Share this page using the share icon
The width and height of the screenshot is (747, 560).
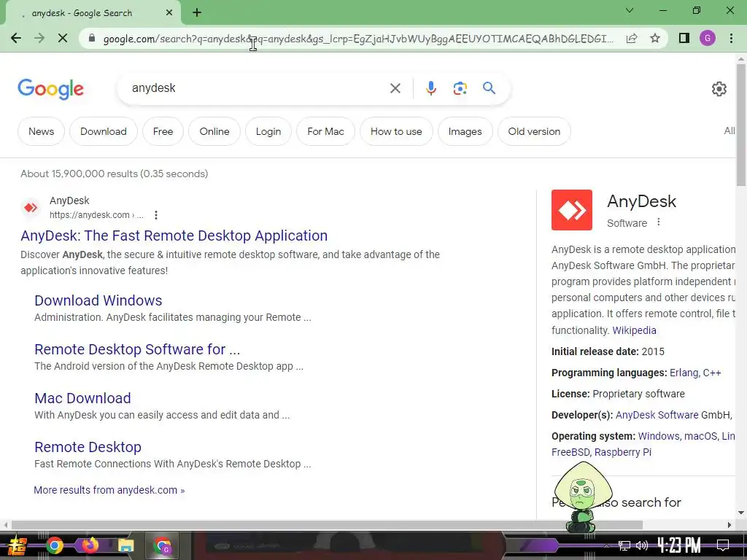[x=632, y=38]
